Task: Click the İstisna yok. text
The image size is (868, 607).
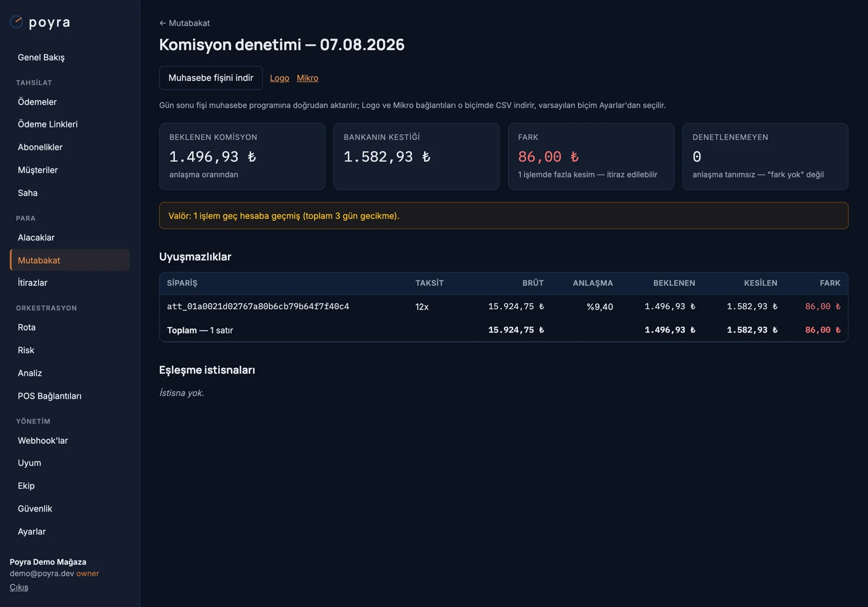Action: (x=181, y=393)
